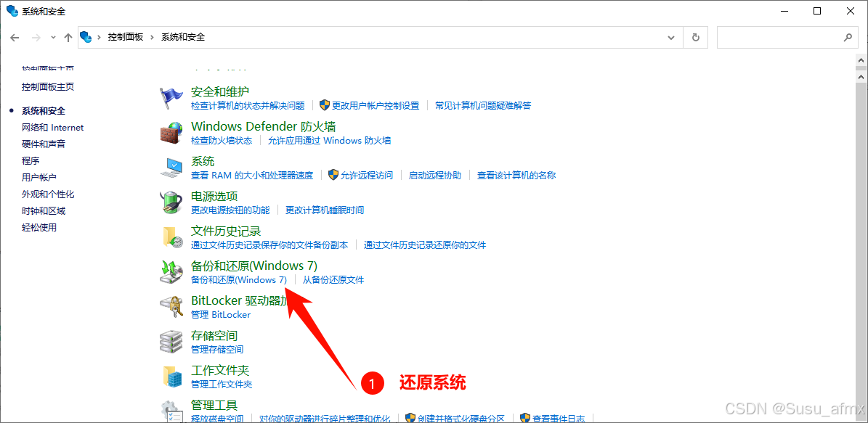The height and width of the screenshot is (423, 868).
Task: Select 系统和安全 in left sidebar
Action: click(x=44, y=110)
